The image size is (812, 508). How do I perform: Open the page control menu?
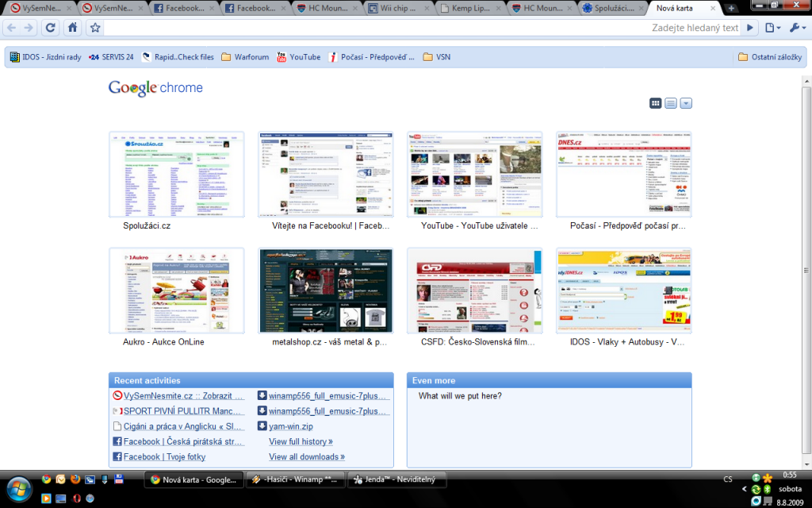[772, 28]
